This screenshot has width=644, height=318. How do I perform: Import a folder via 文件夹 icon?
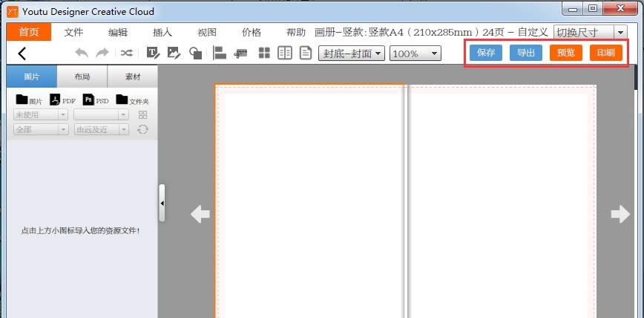[x=122, y=99]
